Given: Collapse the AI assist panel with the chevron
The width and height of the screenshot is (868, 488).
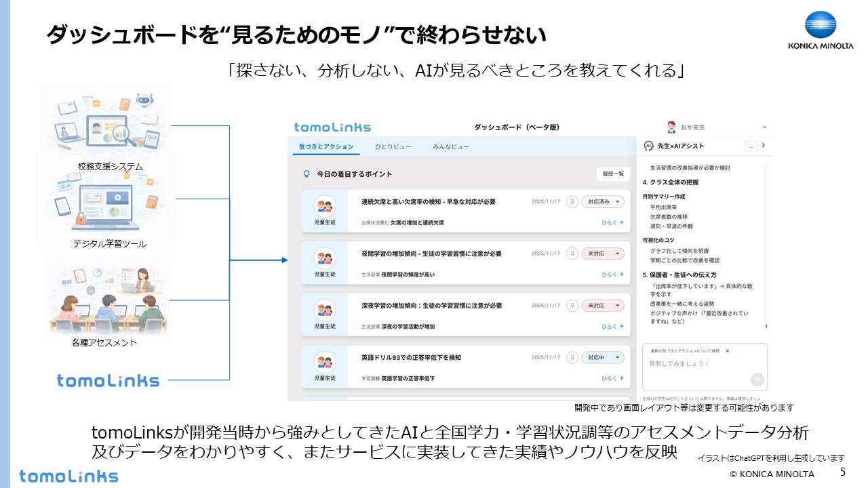Looking at the screenshot, I should [x=763, y=146].
